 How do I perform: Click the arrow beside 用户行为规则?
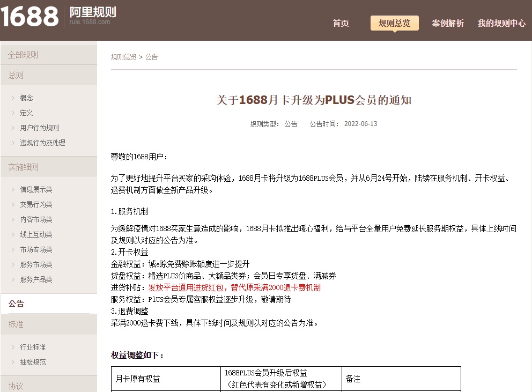pos(13,128)
